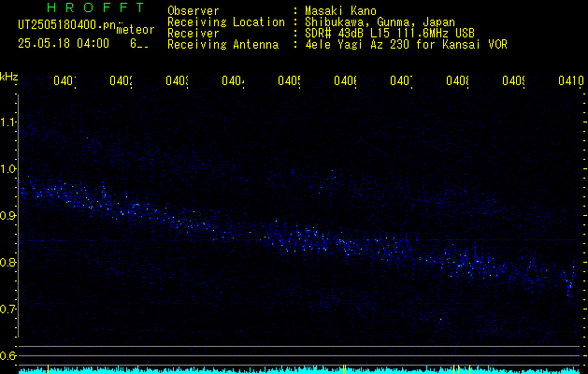Click the "Observer" field label

point(194,11)
